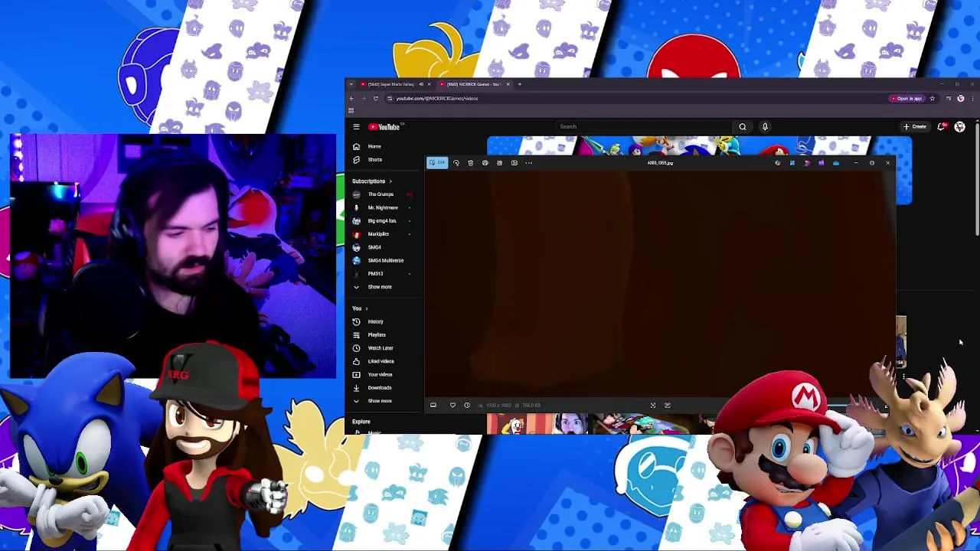
Task: Open Big smg4 fan subscription channel
Action: click(x=383, y=221)
